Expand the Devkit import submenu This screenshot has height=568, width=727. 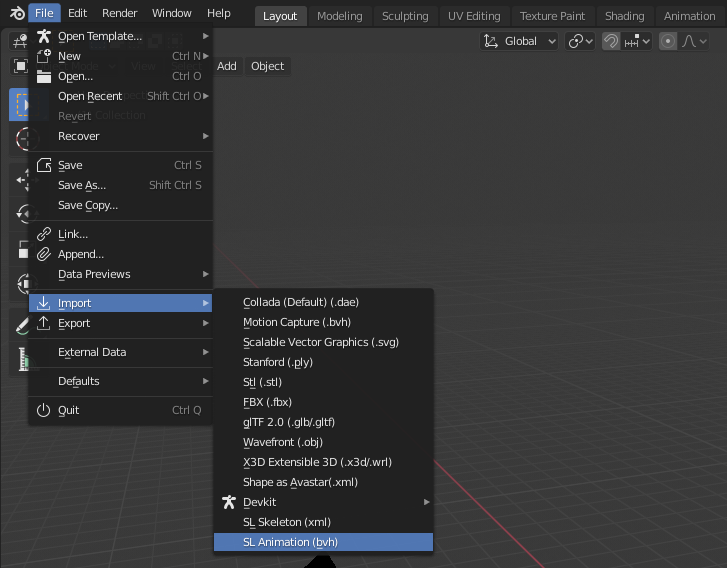(x=323, y=502)
